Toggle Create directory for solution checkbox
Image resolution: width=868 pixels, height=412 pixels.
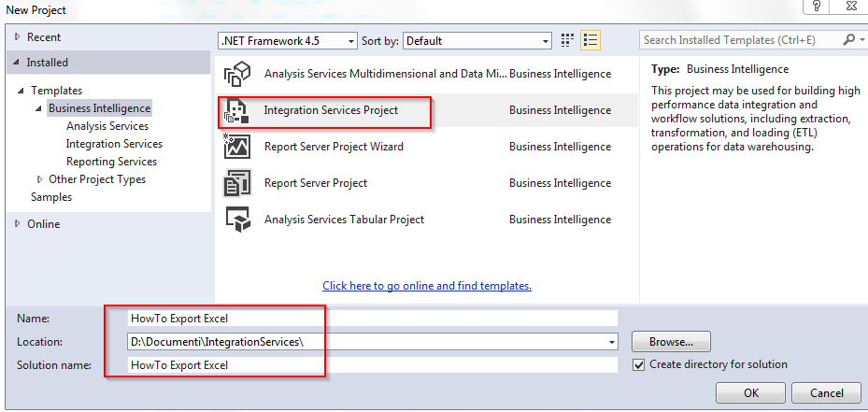click(639, 365)
